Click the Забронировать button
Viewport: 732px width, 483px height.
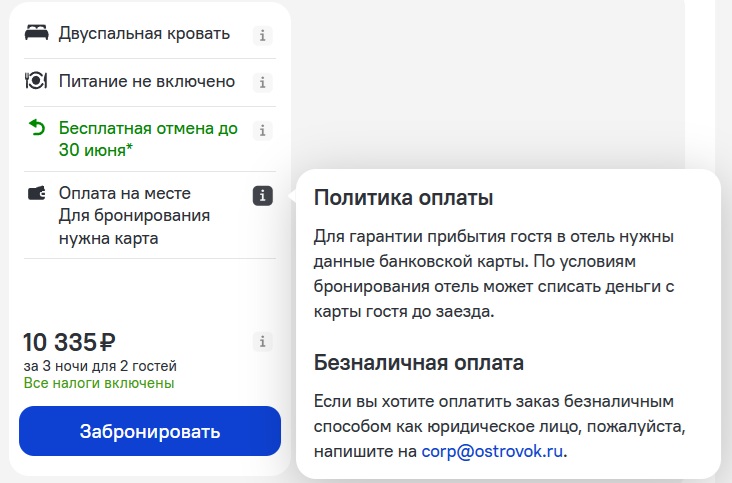(150, 431)
